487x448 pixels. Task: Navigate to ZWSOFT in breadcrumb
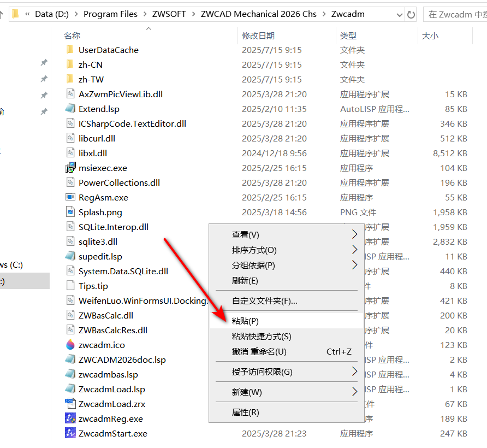169,14
